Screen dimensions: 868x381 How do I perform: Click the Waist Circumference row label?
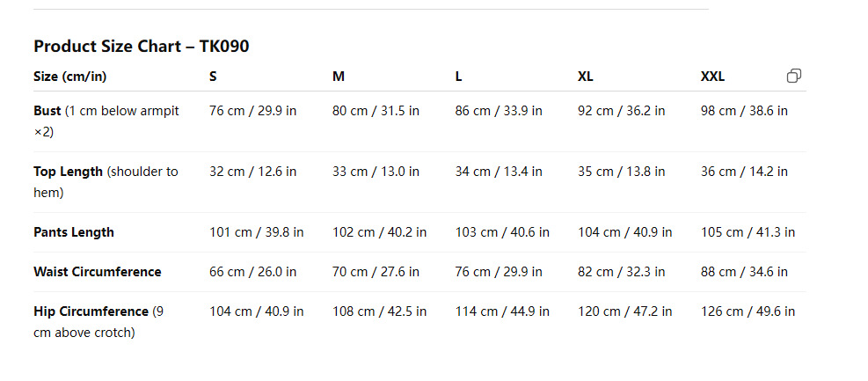click(x=98, y=272)
